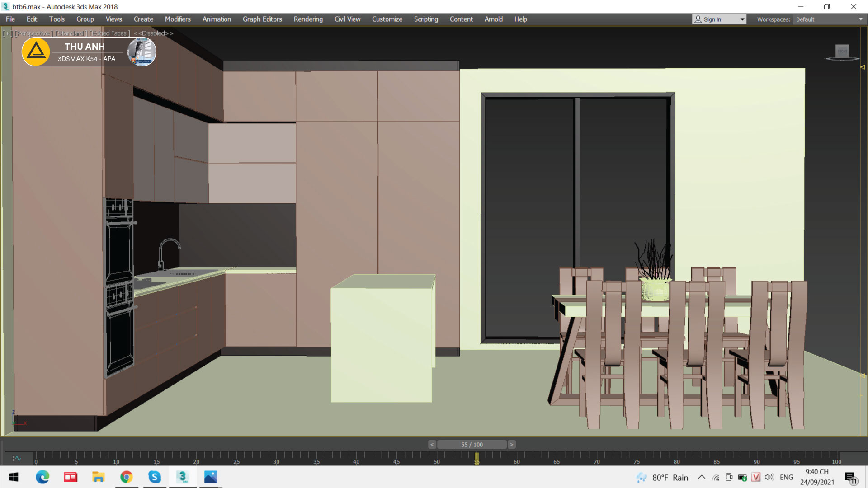
Task: Click the Front face of the ViewCube
Action: (842, 51)
